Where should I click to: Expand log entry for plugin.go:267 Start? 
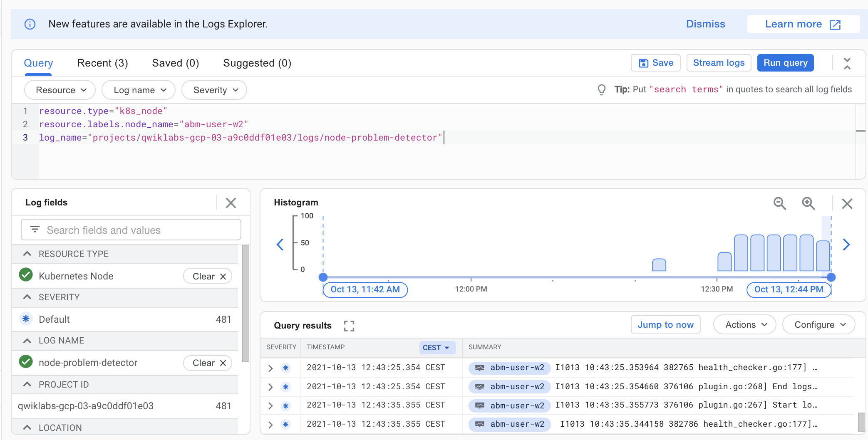click(x=270, y=406)
